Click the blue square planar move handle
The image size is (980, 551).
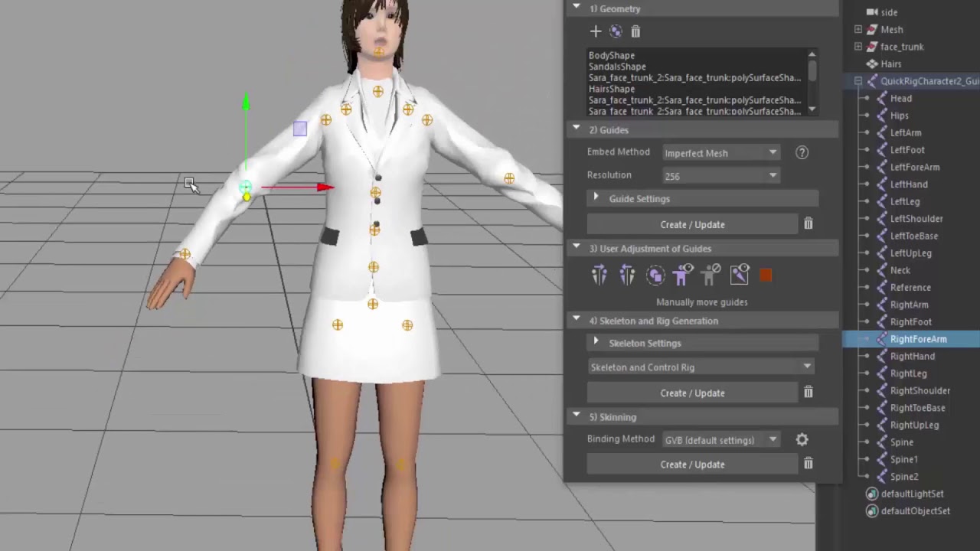[x=299, y=129]
